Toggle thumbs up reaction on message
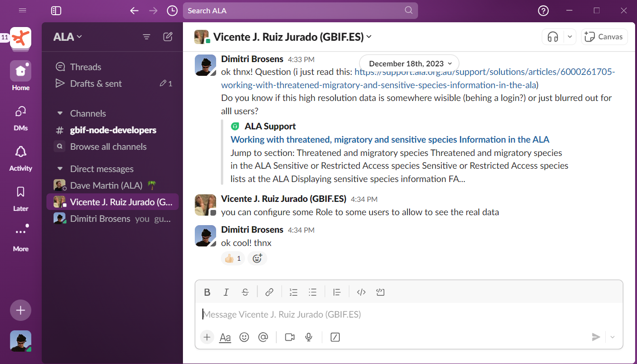This screenshot has height=364, width=637. click(x=233, y=258)
